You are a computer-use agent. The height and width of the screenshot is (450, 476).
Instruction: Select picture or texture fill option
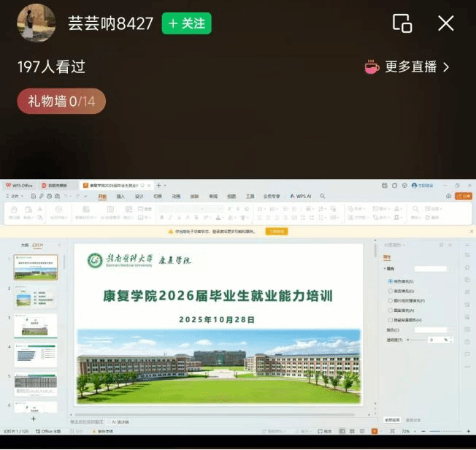click(391, 300)
